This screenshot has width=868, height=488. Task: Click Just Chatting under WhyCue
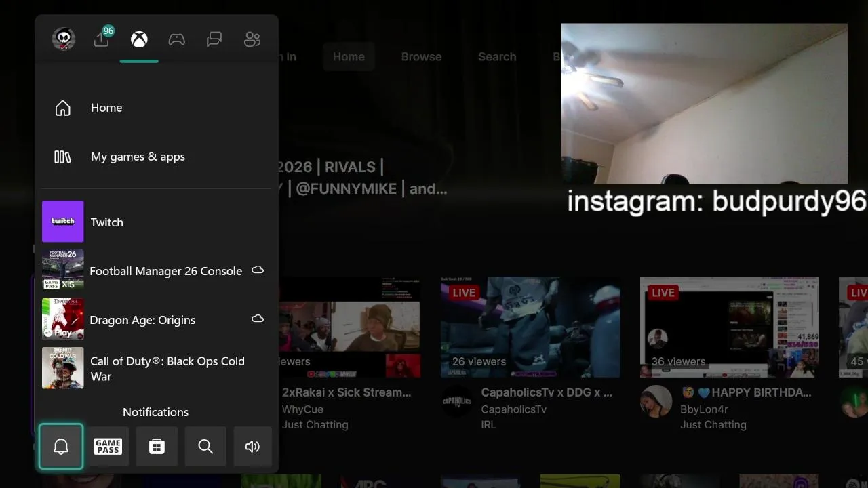pyautogui.click(x=315, y=425)
